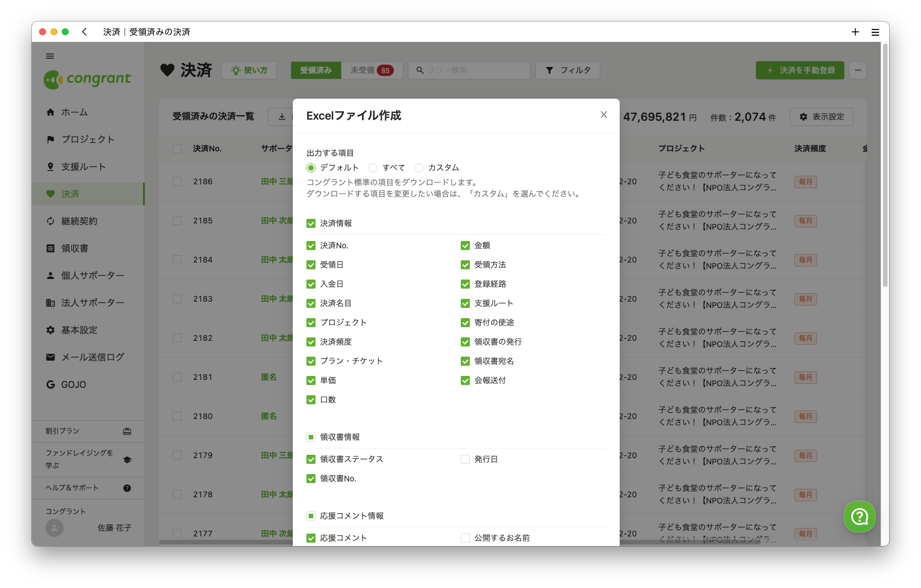Screen dimensions: 921x588
Task: Select the カスタム radio option
Action: pos(419,168)
